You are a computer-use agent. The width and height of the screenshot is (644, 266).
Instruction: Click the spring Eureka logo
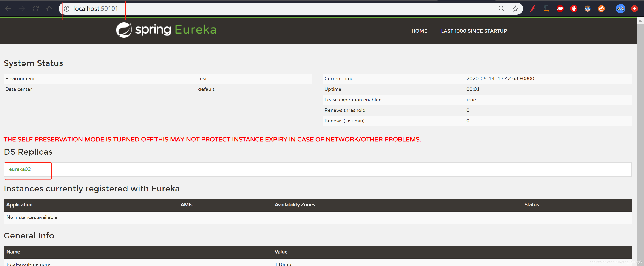point(166,30)
